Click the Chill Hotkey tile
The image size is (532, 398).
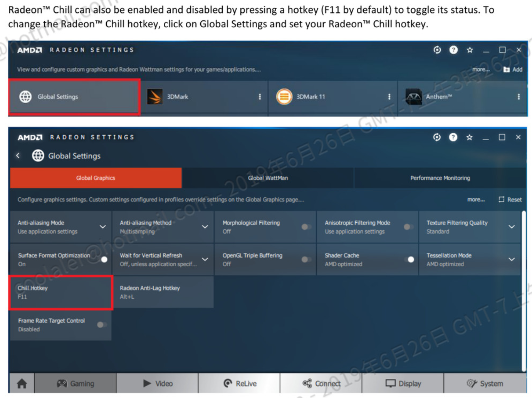pos(61,292)
